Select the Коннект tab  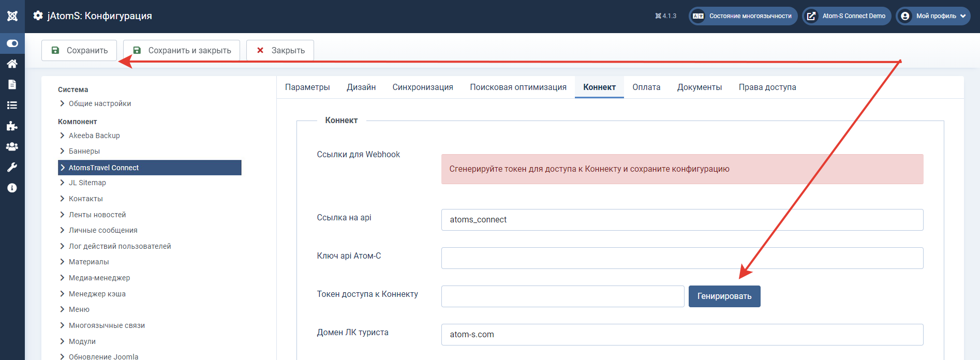599,87
